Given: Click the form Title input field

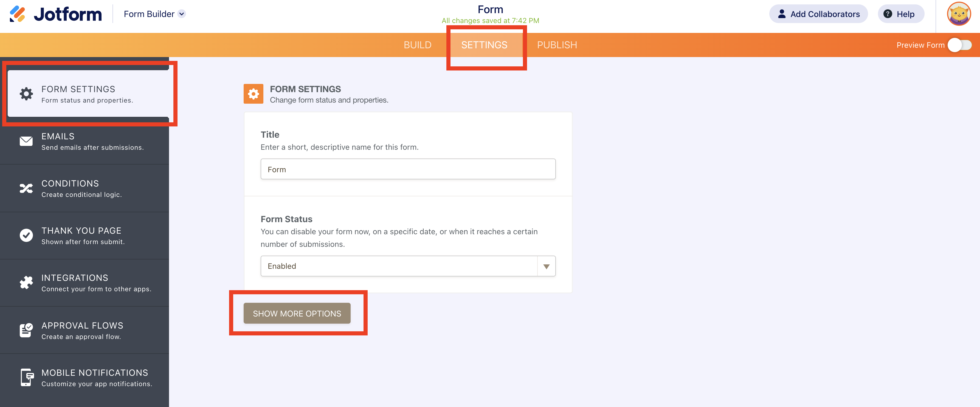Looking at the screenshot, I should click(408, 169).
